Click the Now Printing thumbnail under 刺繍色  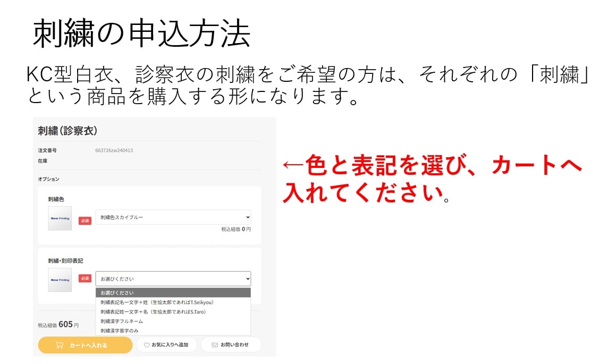pos(60,218)
